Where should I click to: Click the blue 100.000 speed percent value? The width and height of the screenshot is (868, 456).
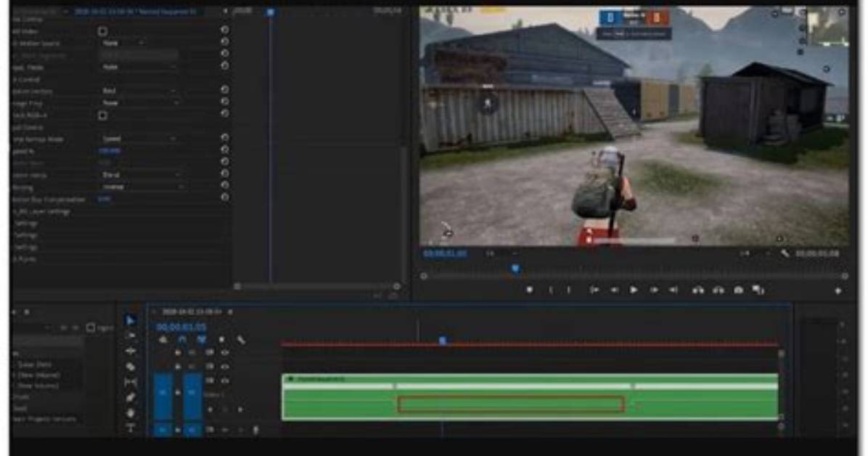pyautogui.click(x=110, y=151)
